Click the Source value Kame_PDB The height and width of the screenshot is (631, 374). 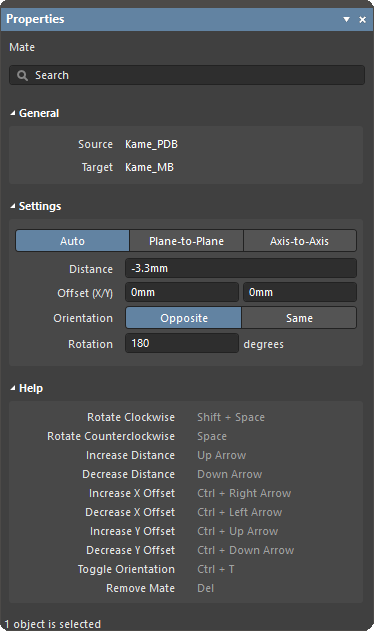(x=151, y=144)
